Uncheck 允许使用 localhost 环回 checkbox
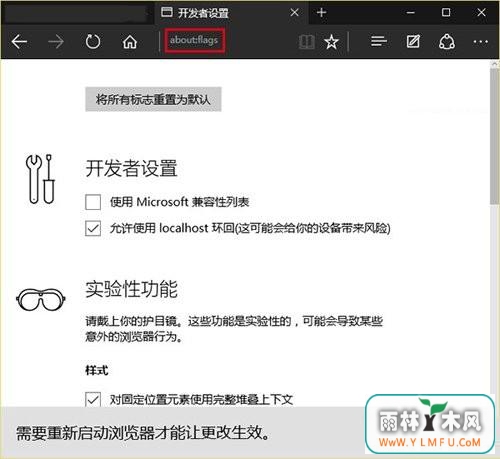Viewport: 500px width, 459px height. click(93, 228)
